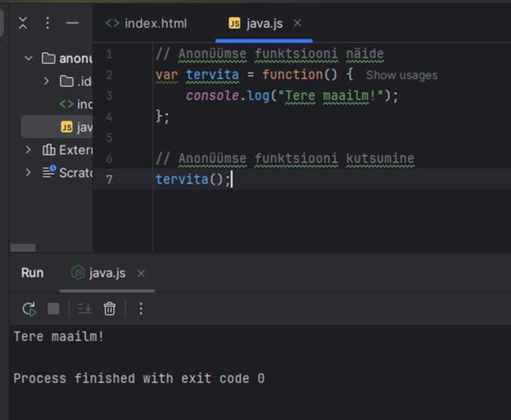Image resolution: width=511 pixels, height=420 pixels.
Task: Hide the Project tool window
Action: 73,23
